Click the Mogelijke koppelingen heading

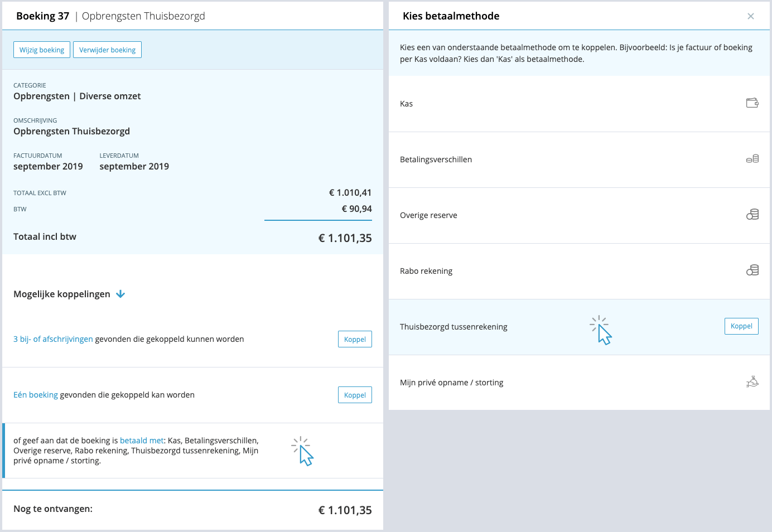click(62, 294)
